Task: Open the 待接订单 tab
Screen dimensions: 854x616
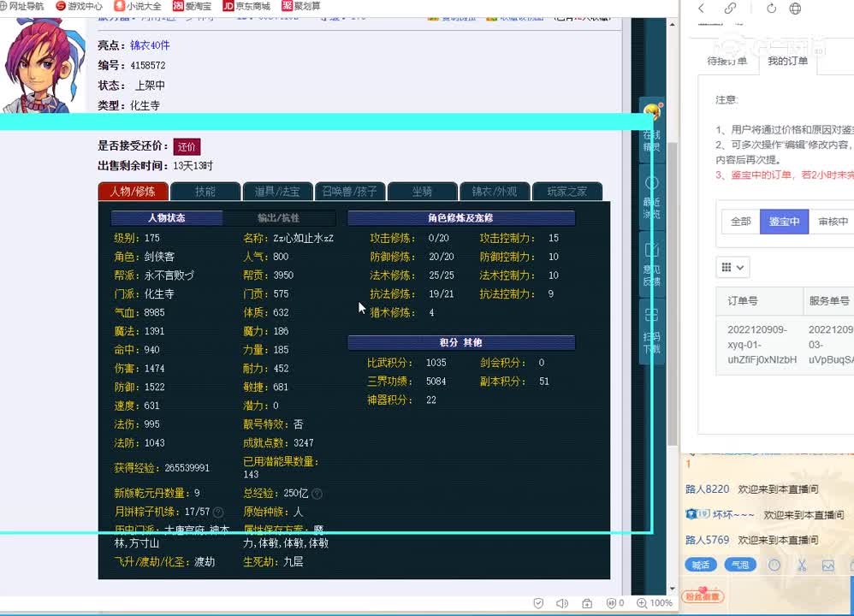Action: (x=727, y=61)
